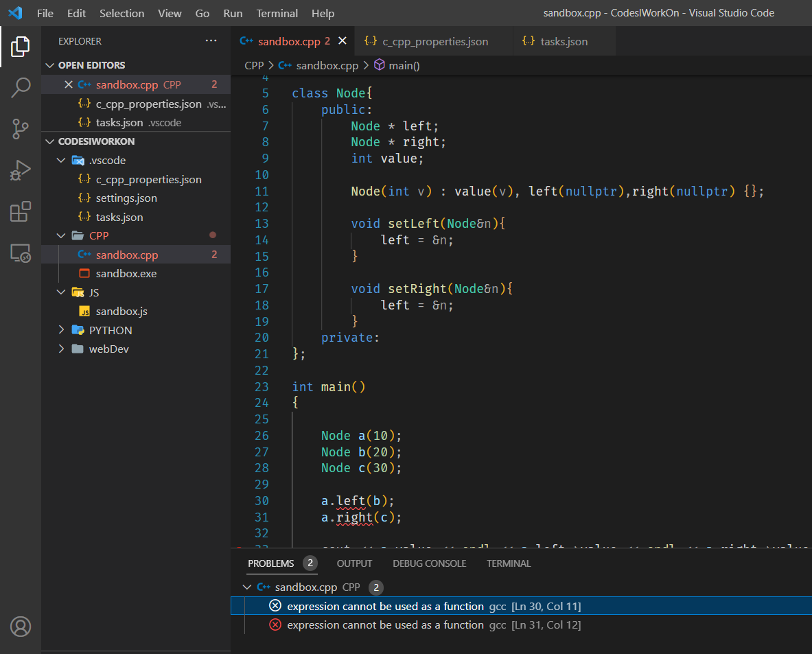Collapse the CPP folder
Screen dimensions: 812x654
61,235
